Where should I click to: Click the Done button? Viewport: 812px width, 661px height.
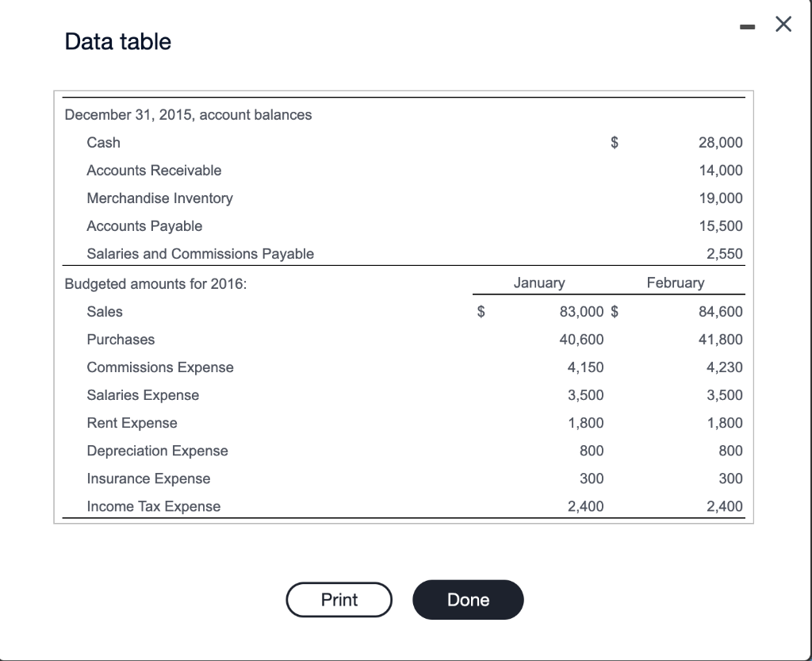pos(467,600)
